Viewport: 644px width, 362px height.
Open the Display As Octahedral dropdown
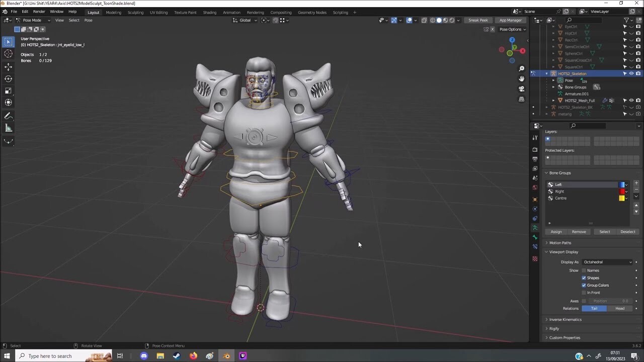(x=606, y=261)
